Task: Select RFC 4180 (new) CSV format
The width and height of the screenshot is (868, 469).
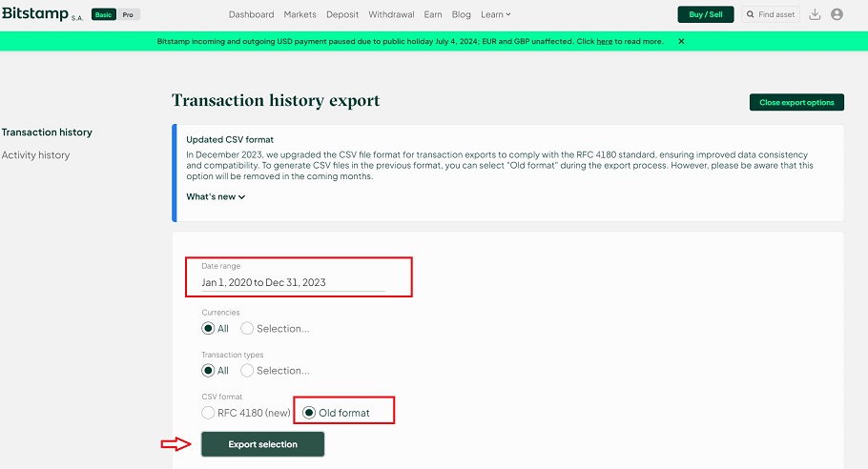Action: 208,413
